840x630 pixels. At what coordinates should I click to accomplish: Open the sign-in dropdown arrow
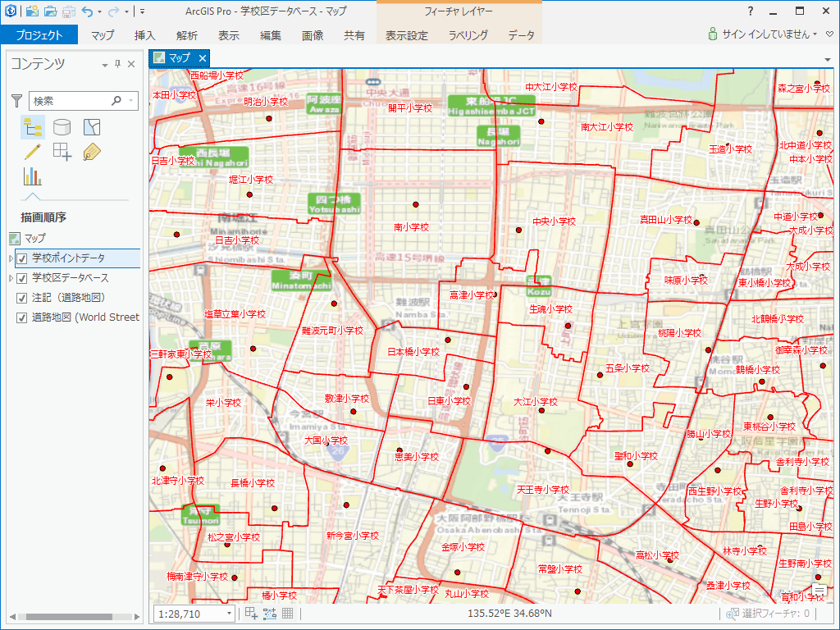click(x=815, y=34)
